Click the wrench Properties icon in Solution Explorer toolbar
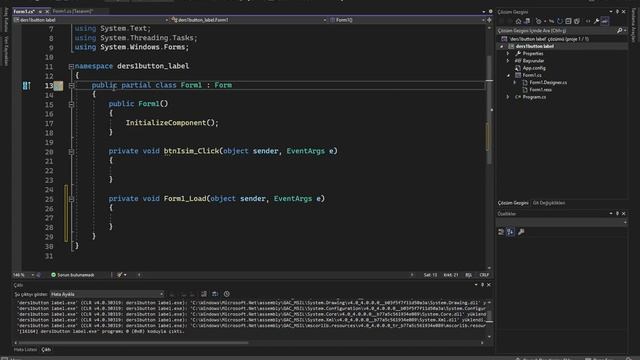The height and width of the screenshot is (360, 640). coord(596,21)
